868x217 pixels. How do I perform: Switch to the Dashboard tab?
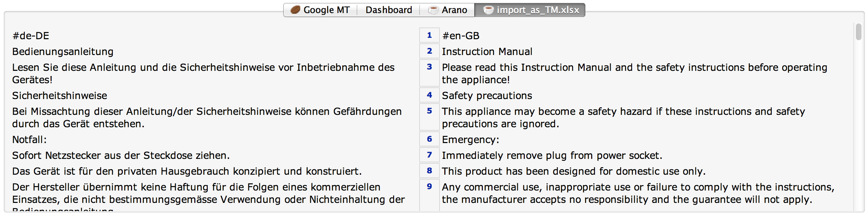[x=389, y=10]
